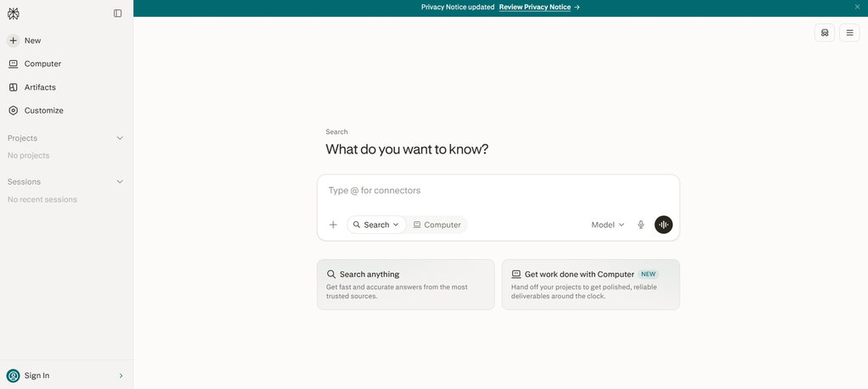The height and width of the screenshot is (389, 868).
Task: Open the hamburger menu at top right
Action: (x=849, y=33)
